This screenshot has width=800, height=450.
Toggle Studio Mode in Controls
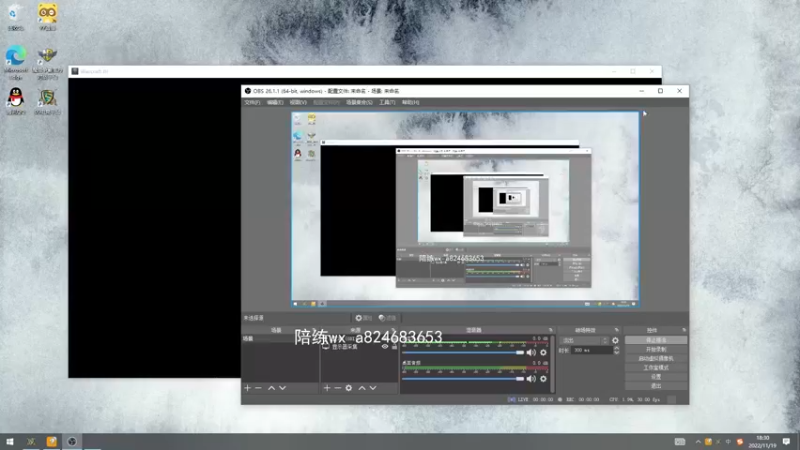coord(656,368)
